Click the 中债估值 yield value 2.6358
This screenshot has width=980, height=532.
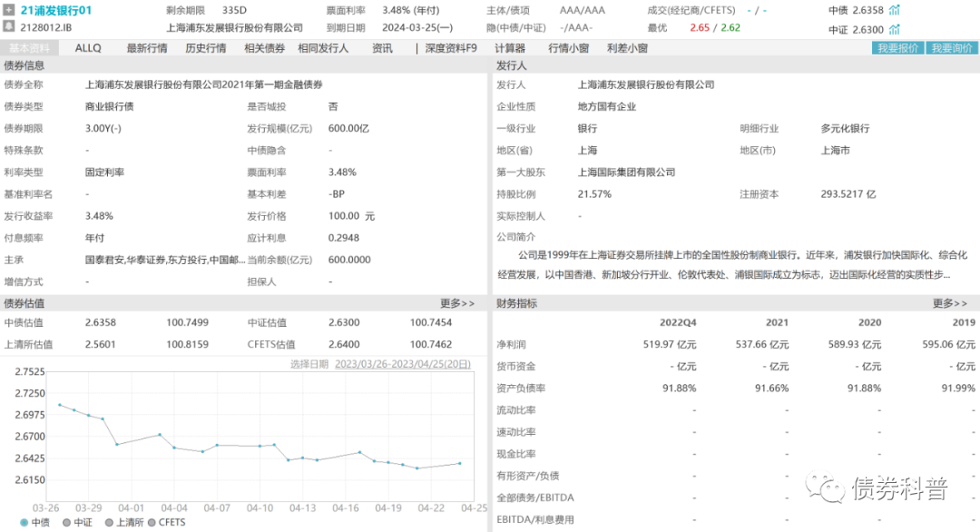101,322
